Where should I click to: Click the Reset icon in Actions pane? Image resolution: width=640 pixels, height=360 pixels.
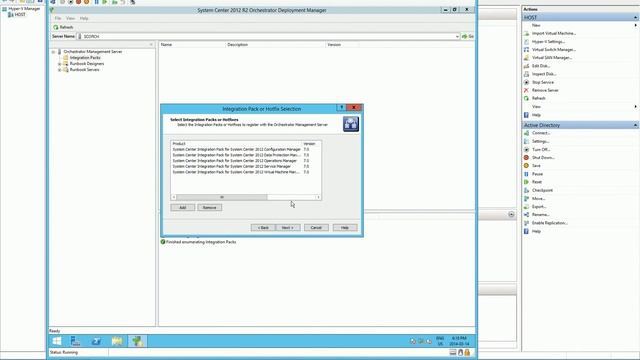pos(526,182)
